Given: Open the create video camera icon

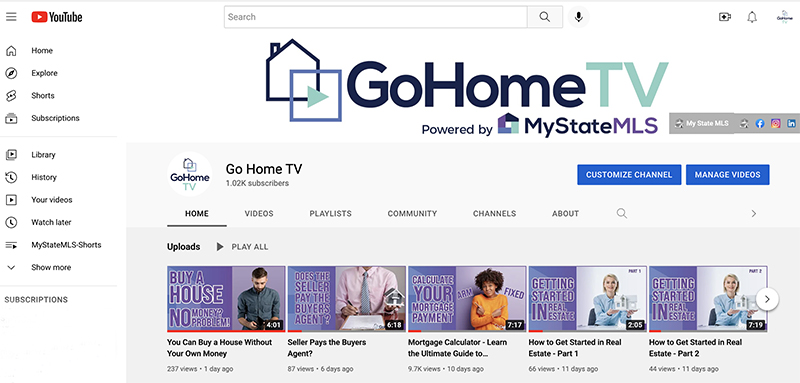Looking at the screenshot, I should point(724,17).
